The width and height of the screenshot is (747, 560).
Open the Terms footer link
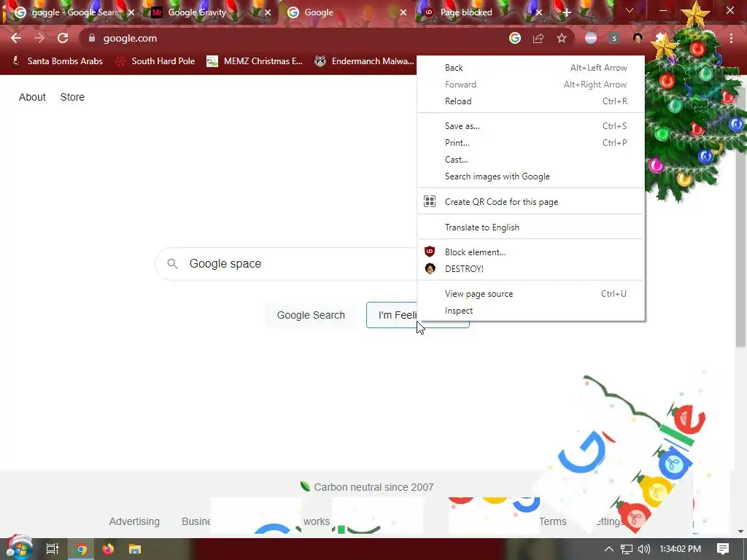click(x=553, y=521)
